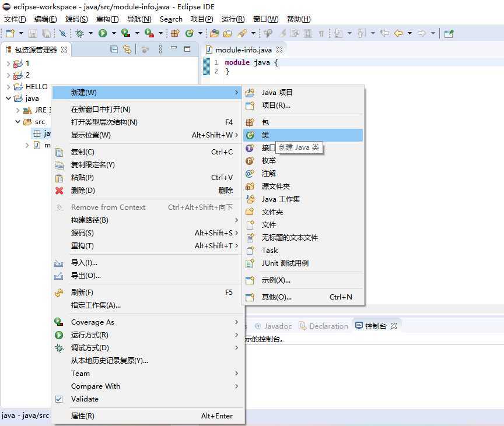Open Team submenu
The width and height of the screenshot is (504, 426).
point(148,374)
